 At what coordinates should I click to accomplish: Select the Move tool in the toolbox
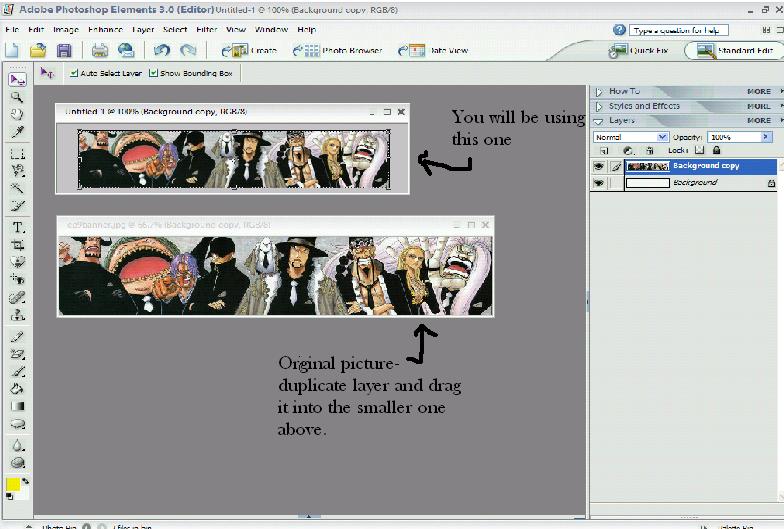coord(18,80)
